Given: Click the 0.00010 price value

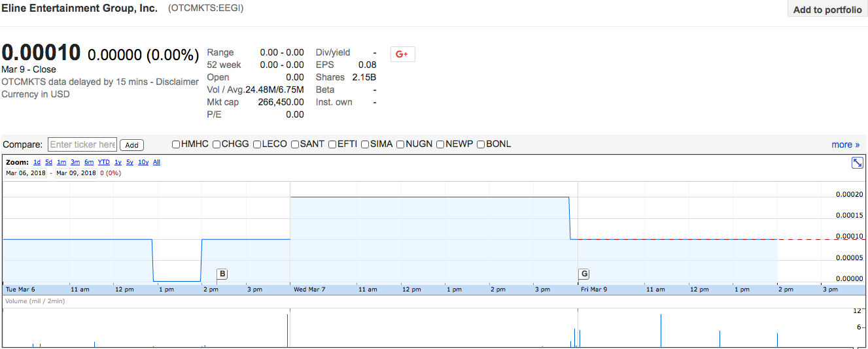Looking at the screenshot, I should (x=41, y=52).
